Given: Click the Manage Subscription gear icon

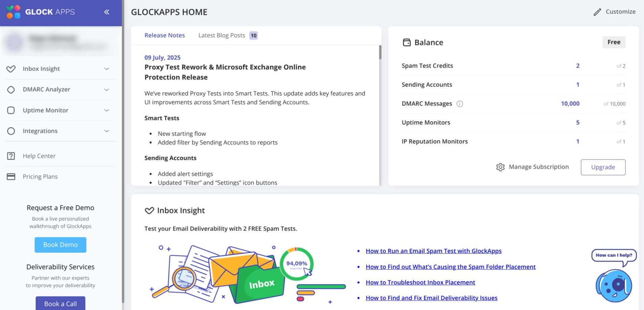Looking at the screenshot, I should click(x=500, y=167).
